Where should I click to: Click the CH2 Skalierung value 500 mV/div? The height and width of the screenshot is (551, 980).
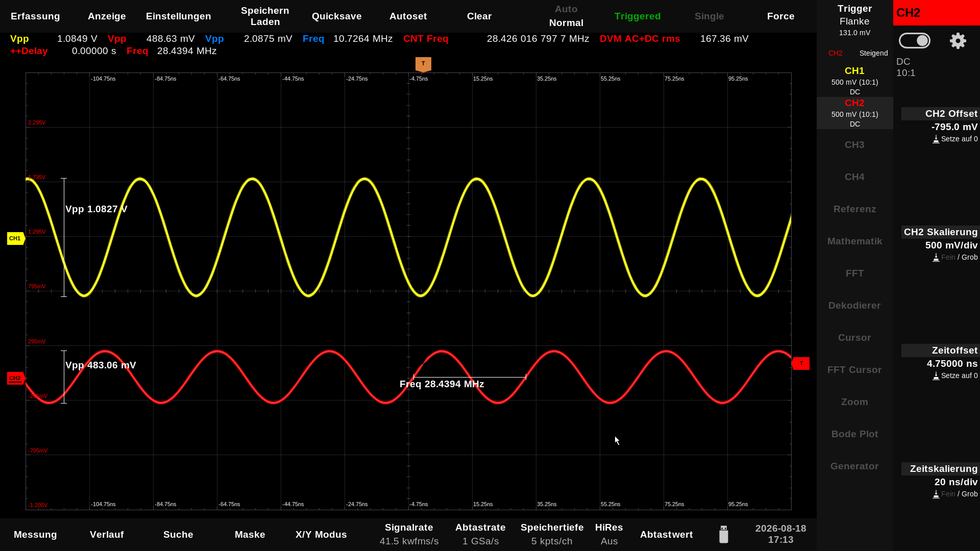tap(951, 245)
